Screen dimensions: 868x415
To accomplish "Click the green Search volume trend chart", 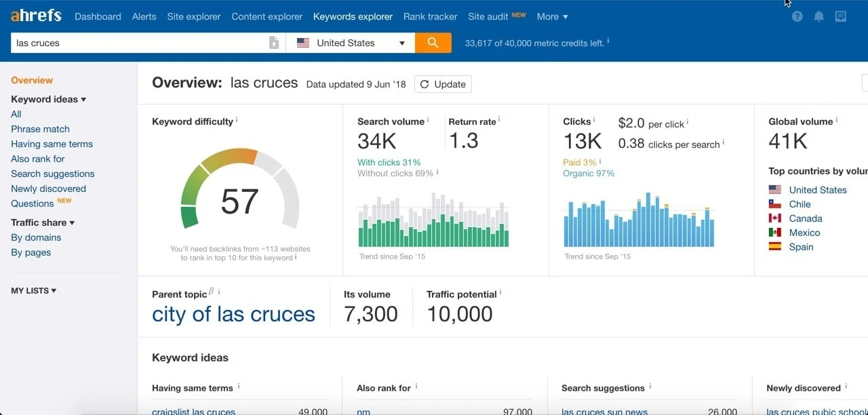I will pos(433,220).
